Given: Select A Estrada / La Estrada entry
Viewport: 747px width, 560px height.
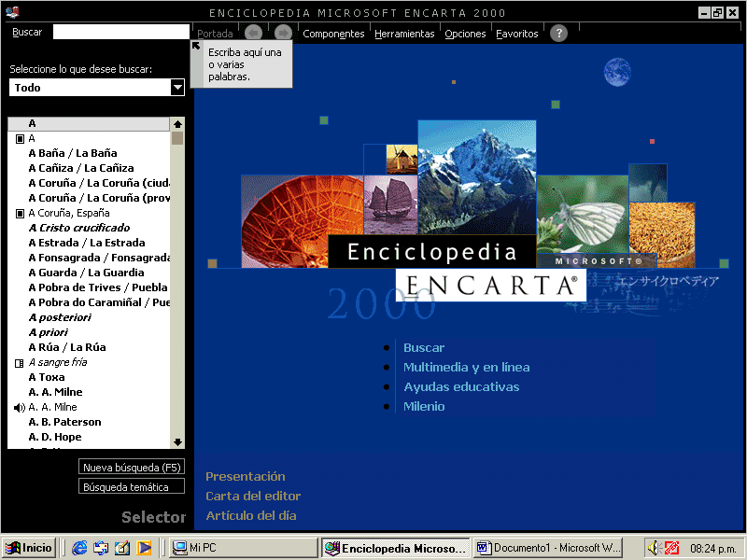Looking at the screenshot, I should 87,243.
